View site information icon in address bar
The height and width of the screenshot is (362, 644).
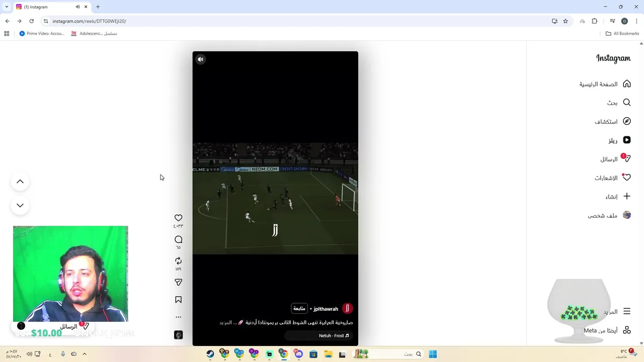46,21
